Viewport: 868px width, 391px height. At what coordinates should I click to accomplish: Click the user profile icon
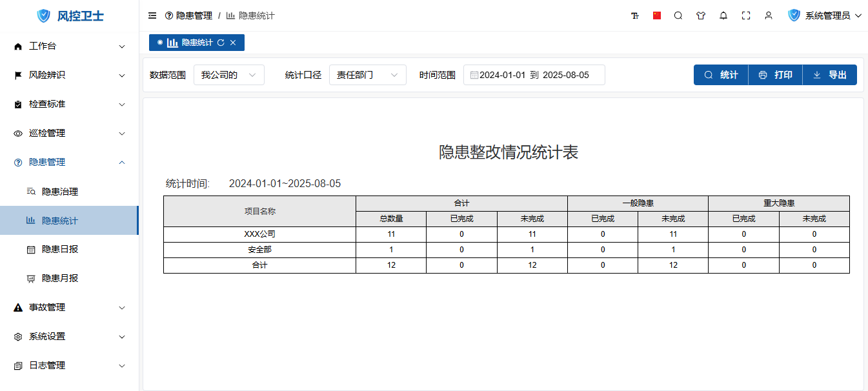click(769, 15)
